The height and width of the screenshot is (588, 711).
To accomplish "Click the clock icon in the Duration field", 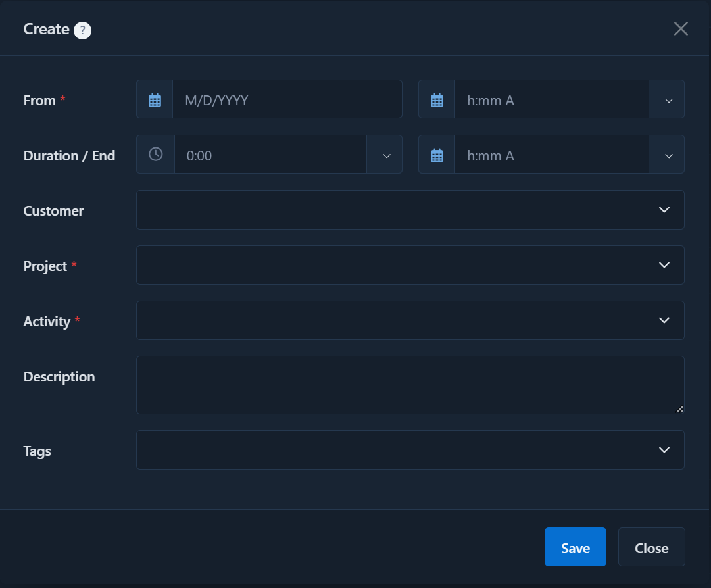I will coord(155,155).
